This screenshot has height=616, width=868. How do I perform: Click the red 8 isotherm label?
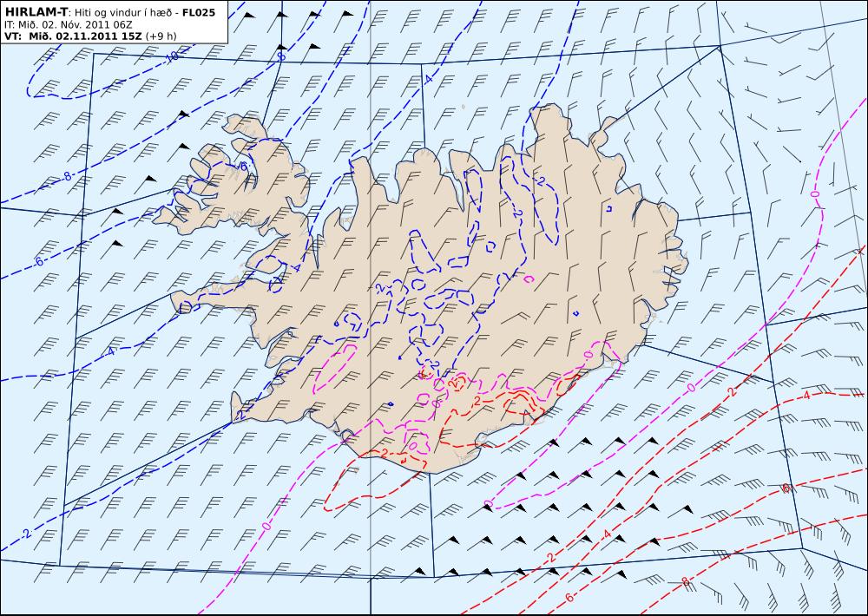(686, 581)
